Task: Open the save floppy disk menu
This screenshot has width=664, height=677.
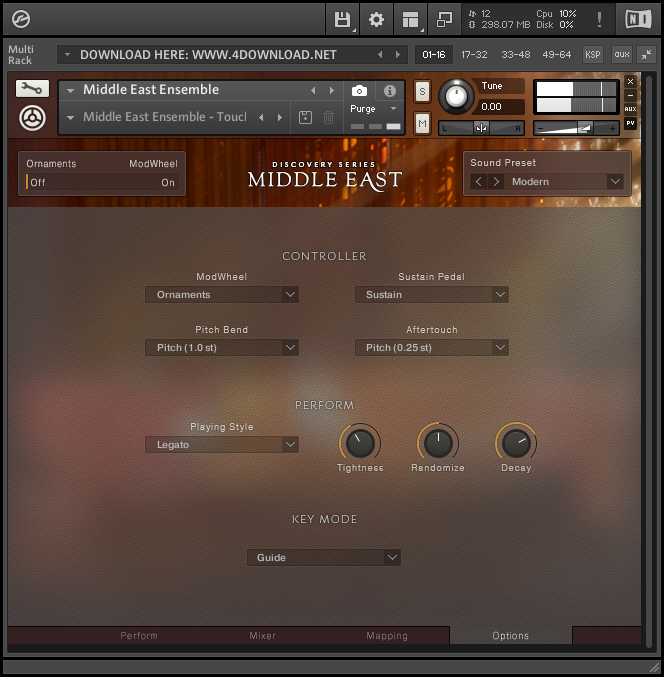Action: tap(342, 19)
